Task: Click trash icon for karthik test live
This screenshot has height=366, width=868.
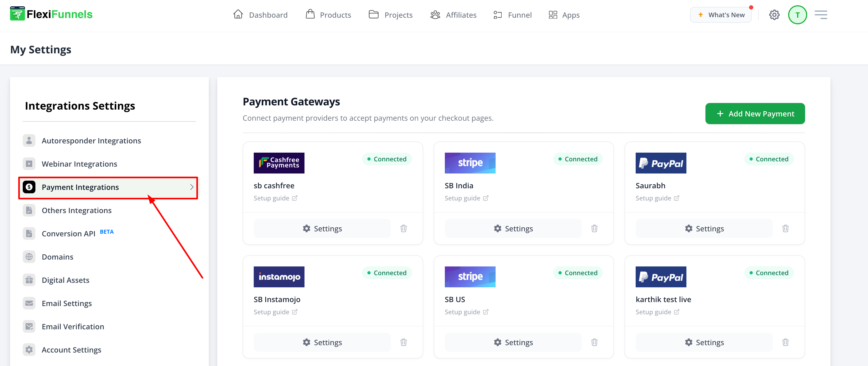Action: coord(785,342)
